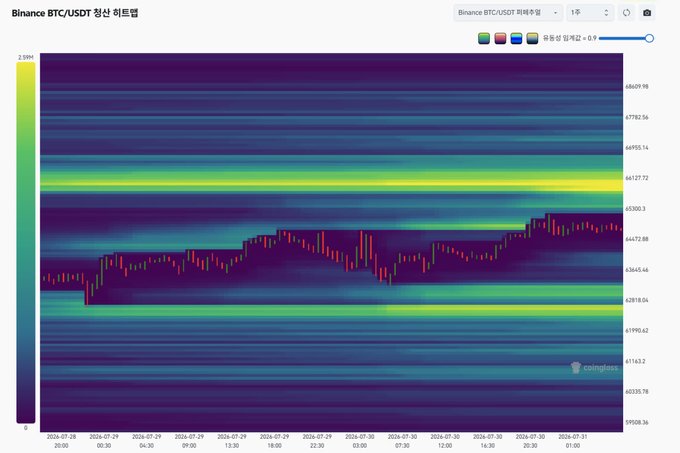Click the 2026-07-30 12:00 time label
This screenshot has height=453, width=680.
pyautogui.click(x=445, y=441)
